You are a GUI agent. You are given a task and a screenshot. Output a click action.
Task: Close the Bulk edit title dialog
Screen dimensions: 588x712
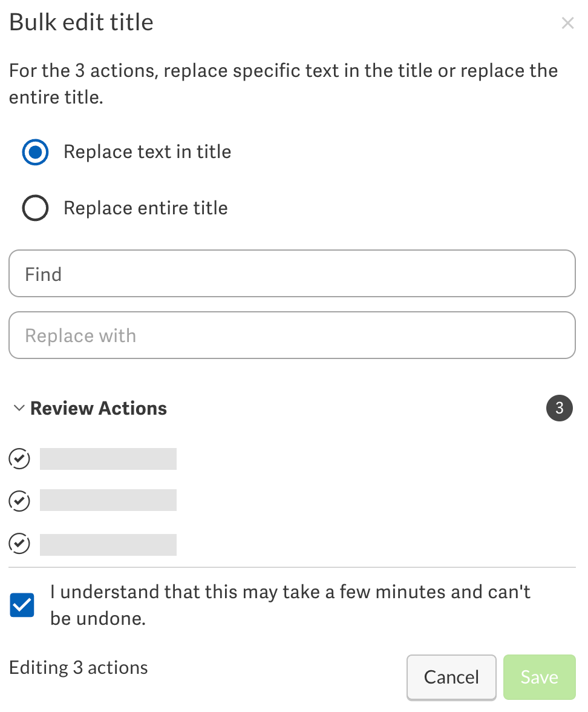coord(567,23)
